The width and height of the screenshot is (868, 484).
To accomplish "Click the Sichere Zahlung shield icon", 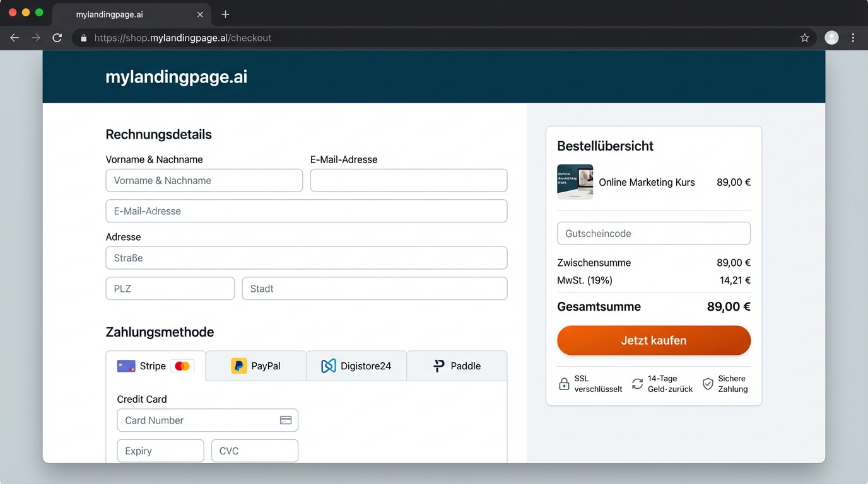I will (x=708, y=384).
